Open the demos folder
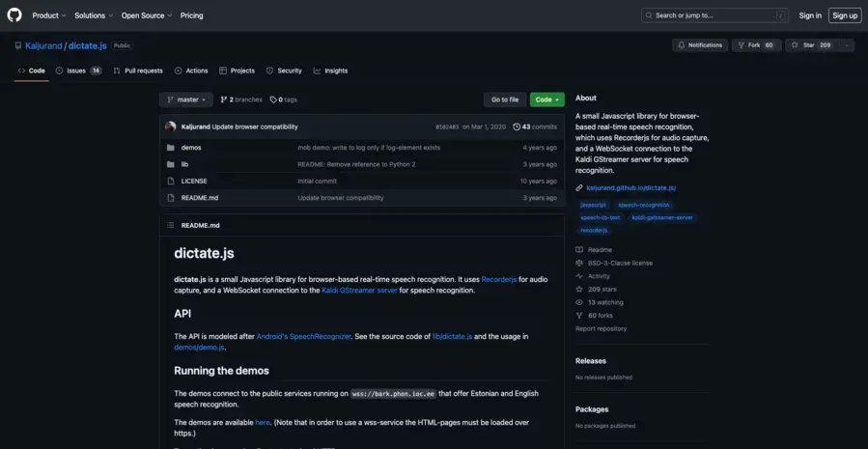 coord(191,148)
